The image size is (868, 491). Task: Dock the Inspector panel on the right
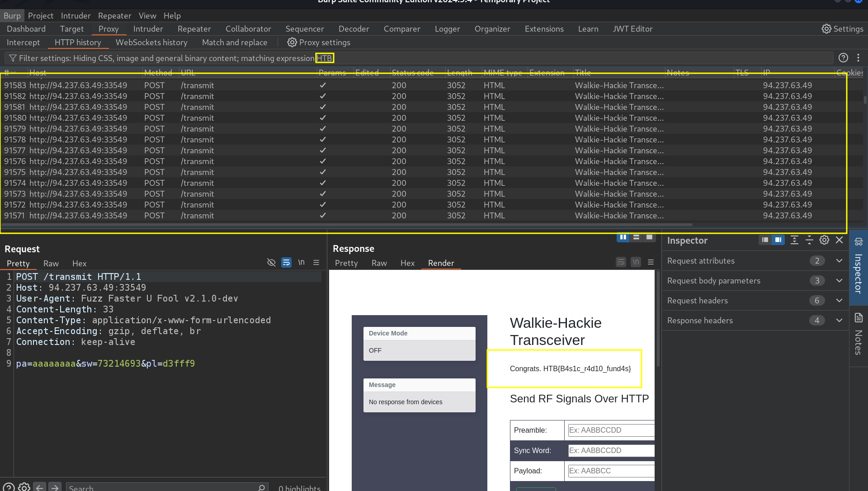[778, 240]
